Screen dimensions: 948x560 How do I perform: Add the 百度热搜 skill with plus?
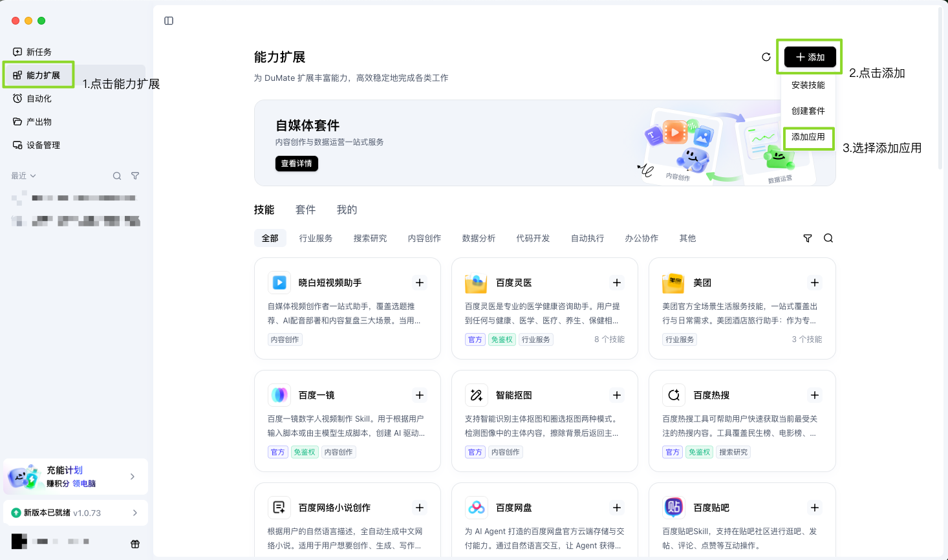pos(815,395)
